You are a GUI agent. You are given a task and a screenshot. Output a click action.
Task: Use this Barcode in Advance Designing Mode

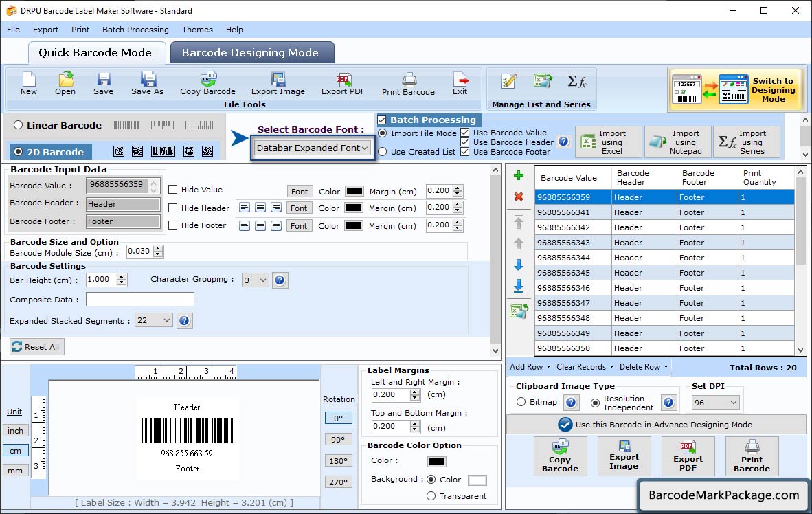656,425
